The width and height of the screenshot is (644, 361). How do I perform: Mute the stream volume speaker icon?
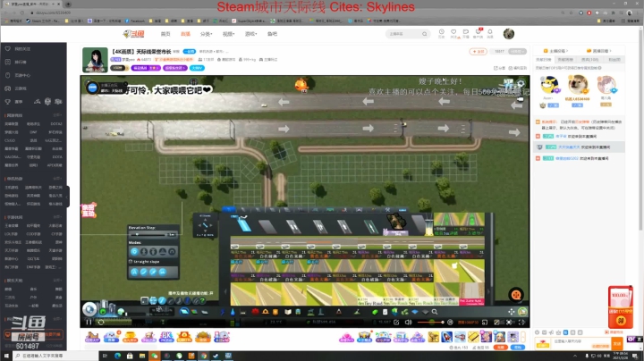[x=408, y=322]
